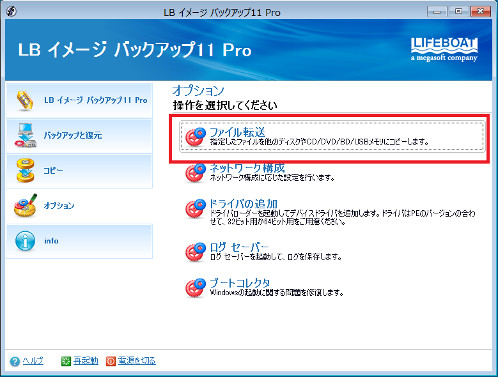Click the ドライバの追加 option icon
The width and height of the screenshot is (498, 377).
tap(195, 209)
